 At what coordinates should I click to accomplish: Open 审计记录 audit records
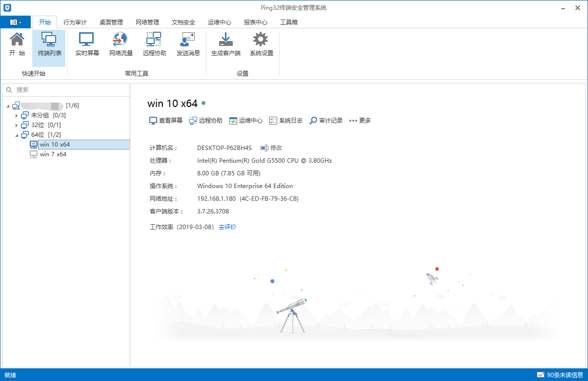click(x=326, y=121)
